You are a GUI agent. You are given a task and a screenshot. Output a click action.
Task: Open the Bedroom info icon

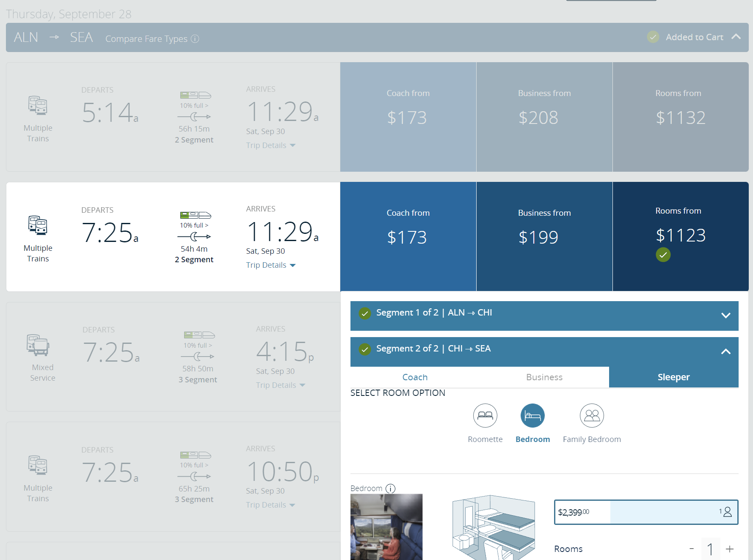coord(391,489)
